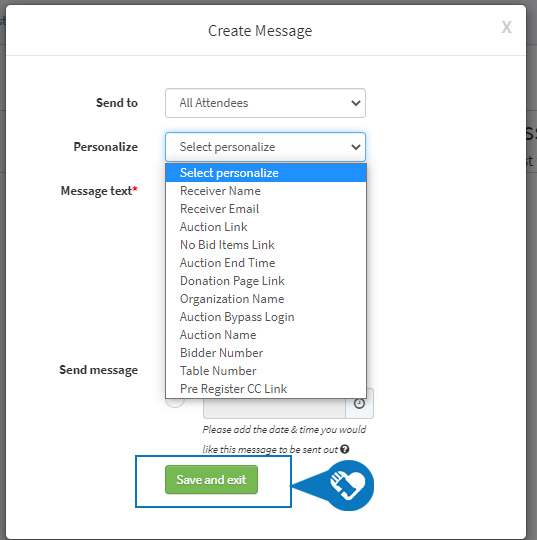Image resolution: width=537 pixels, height=540 pixels.
Task: Click Save and exit button
Action: point(211,480)
